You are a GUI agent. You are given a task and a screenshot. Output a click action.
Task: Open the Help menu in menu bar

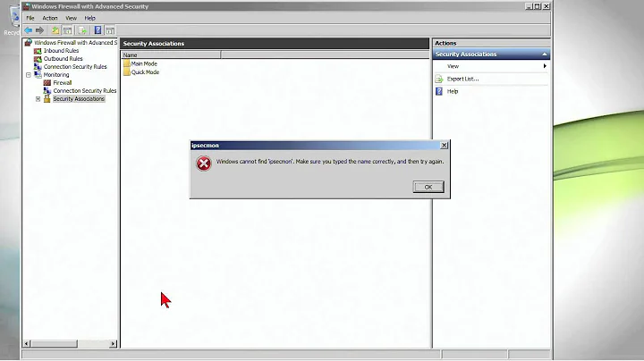click(89, 18)
